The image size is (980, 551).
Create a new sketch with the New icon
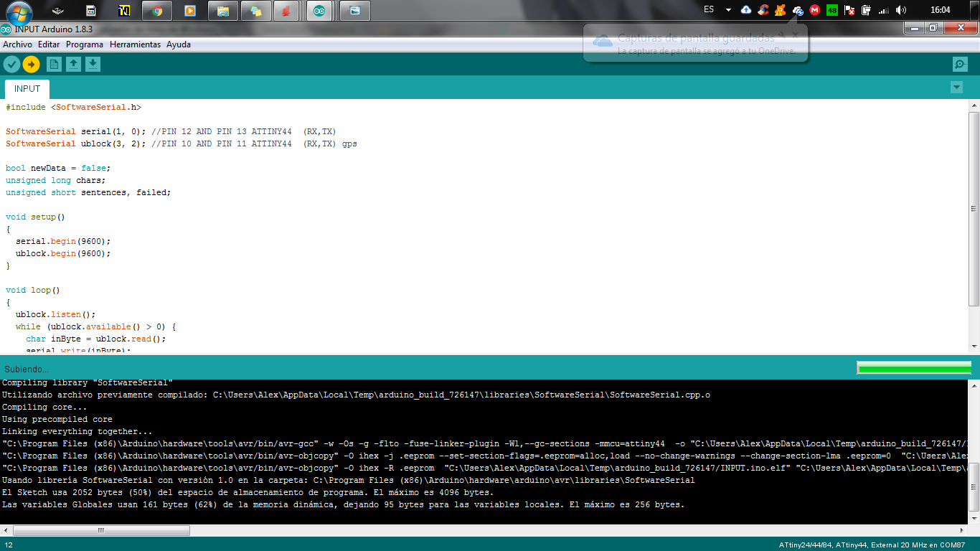click(54, 65)
